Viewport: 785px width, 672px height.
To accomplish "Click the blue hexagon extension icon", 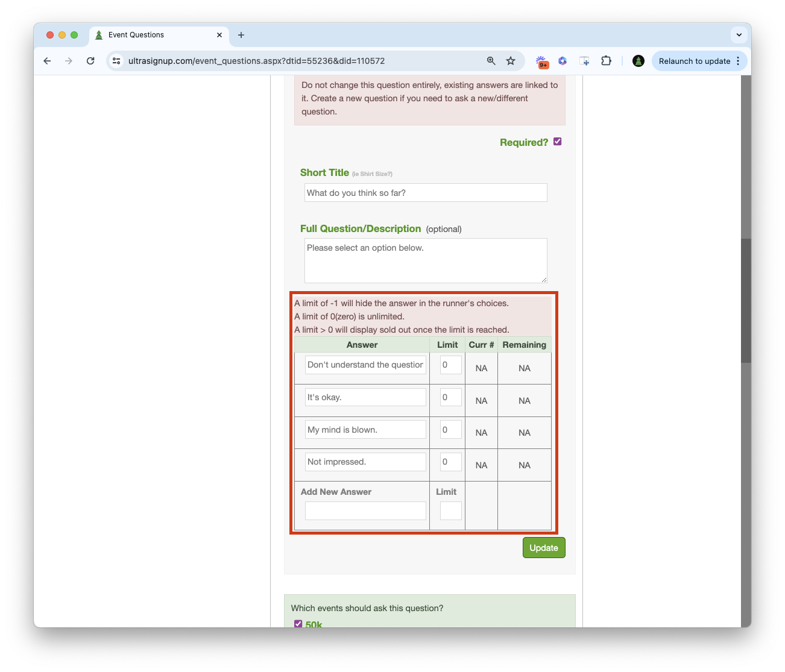I will [563, 61].
